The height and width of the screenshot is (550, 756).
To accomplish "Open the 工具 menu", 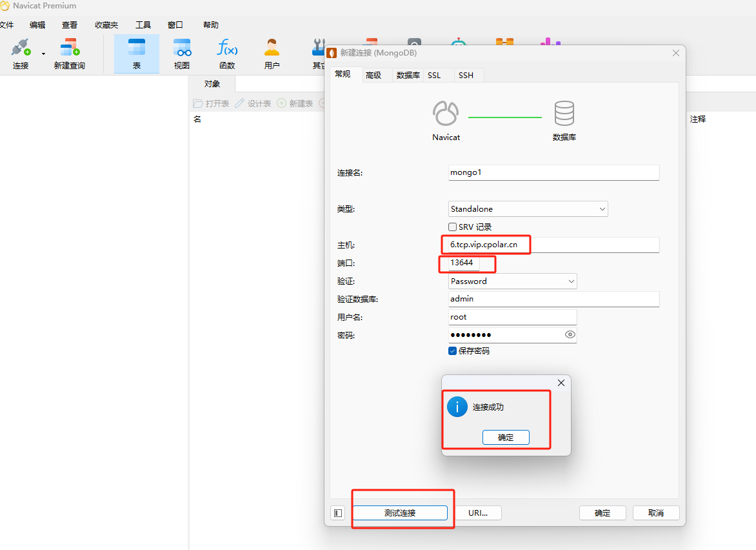I will [x=143, y=25].
